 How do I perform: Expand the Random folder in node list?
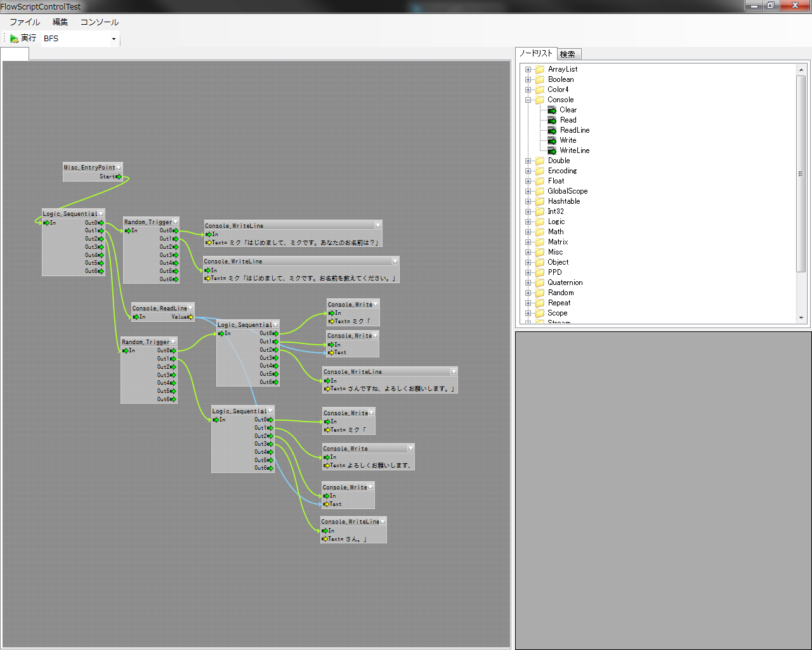click(528, 293)
